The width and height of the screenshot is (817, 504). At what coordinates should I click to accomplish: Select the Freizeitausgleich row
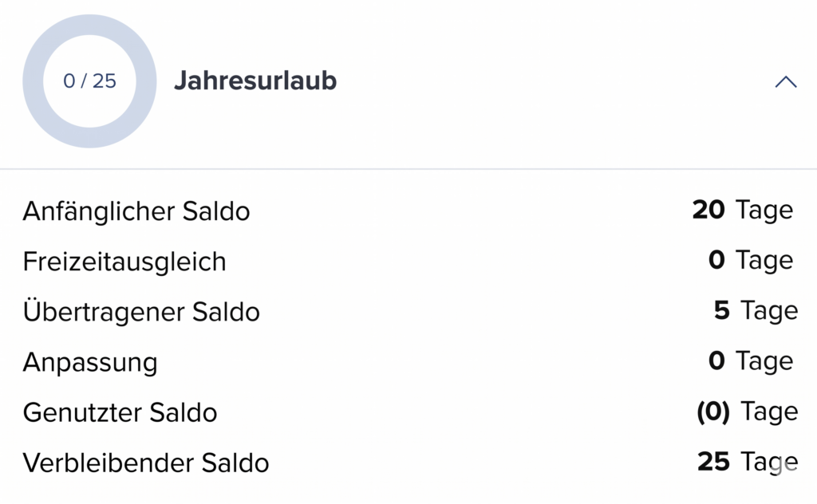(x=124, y=261)
